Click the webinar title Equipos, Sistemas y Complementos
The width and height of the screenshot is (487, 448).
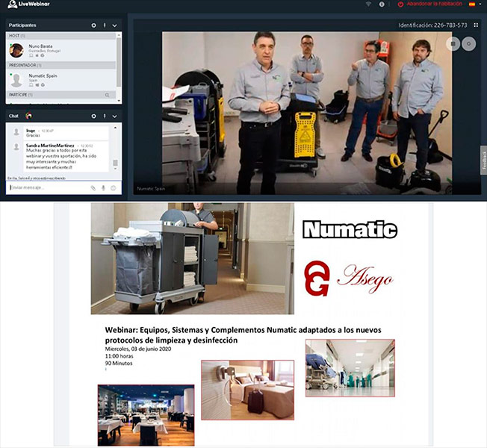pyautogui.click(x=243, y=335)
